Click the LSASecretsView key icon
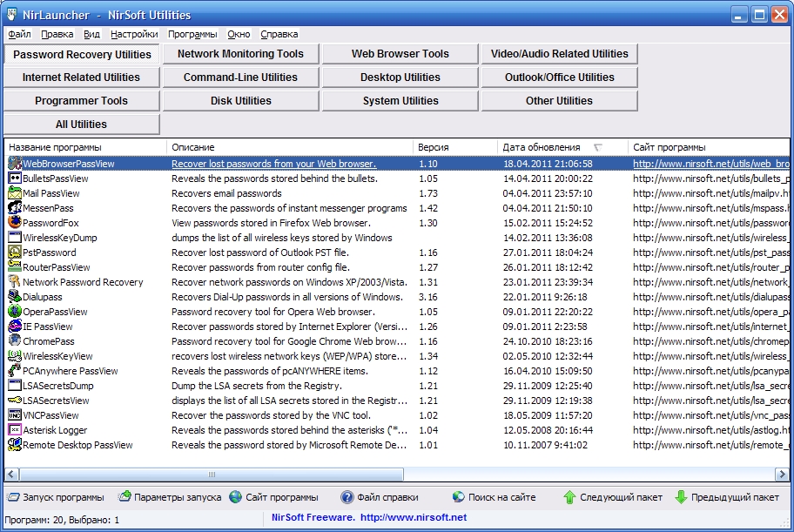This screenshot has height=532, width=794. click(x=15, y=401)
